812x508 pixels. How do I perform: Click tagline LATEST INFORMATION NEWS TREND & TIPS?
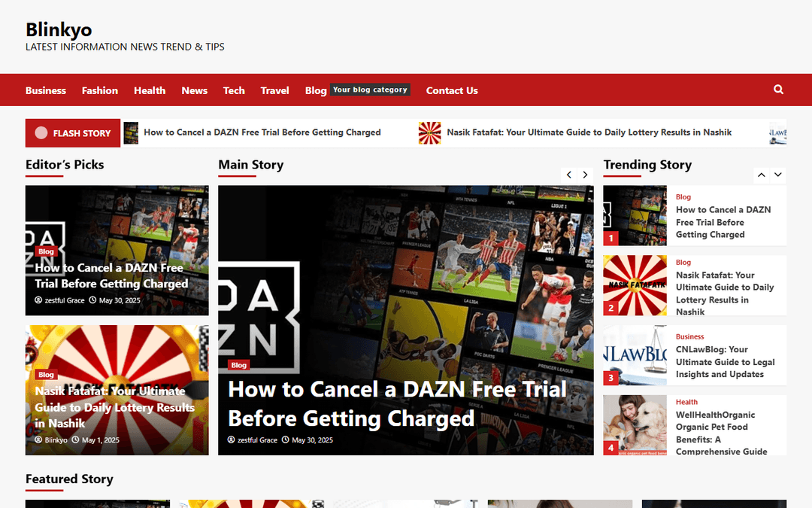125,47
